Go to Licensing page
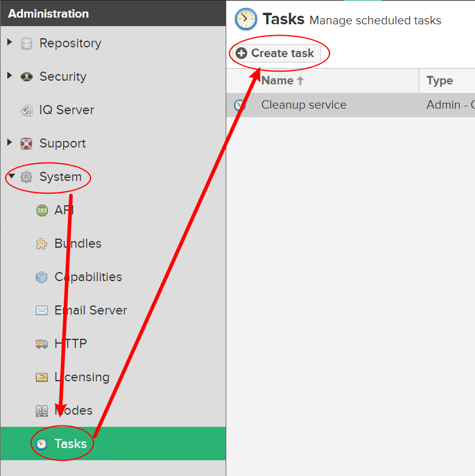Screen dimensions: 475x476 click(x=82, y=377)
